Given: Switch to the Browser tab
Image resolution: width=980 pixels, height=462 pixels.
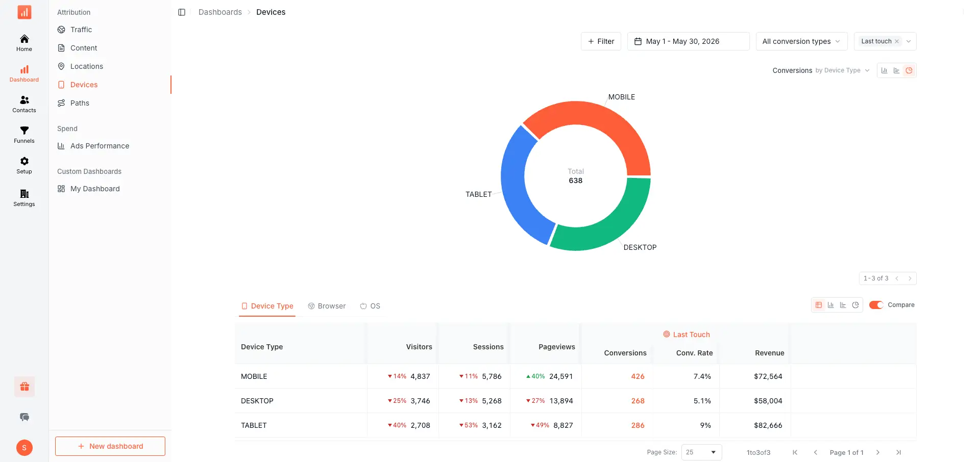Looking at the screenshot, I should pos(327,306).
